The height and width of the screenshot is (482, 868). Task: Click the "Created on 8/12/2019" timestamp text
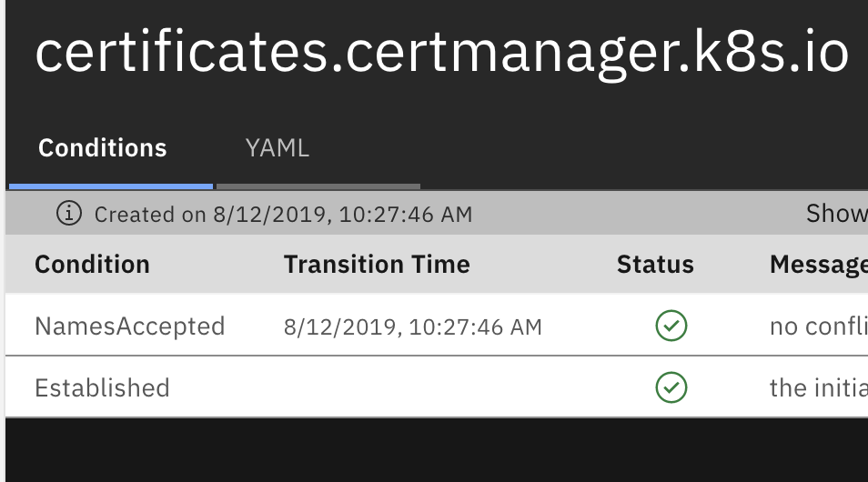pyautogui.click(x=283, y=215)
